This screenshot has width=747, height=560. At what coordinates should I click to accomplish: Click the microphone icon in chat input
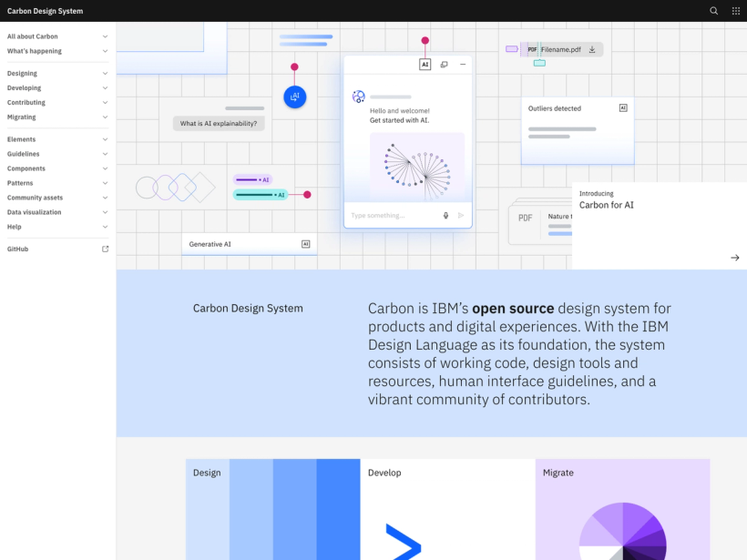tap(445, 216)
